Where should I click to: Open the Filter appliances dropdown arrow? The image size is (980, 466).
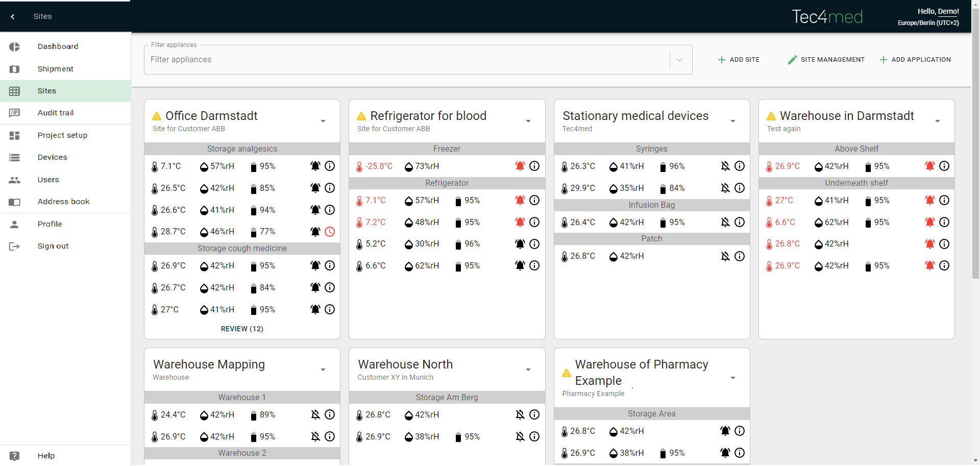pyautogui.click(x=679, y=60)
